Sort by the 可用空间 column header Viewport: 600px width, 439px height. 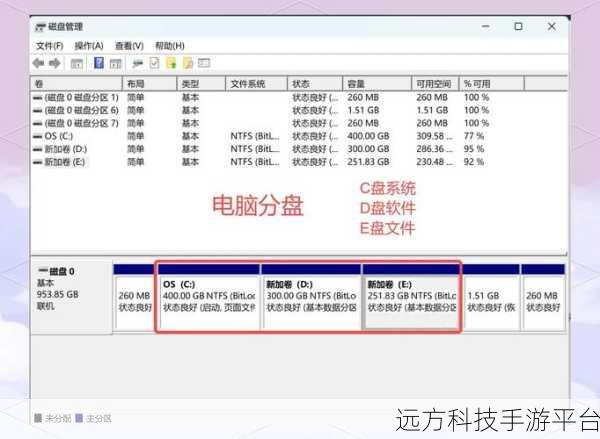435,84
